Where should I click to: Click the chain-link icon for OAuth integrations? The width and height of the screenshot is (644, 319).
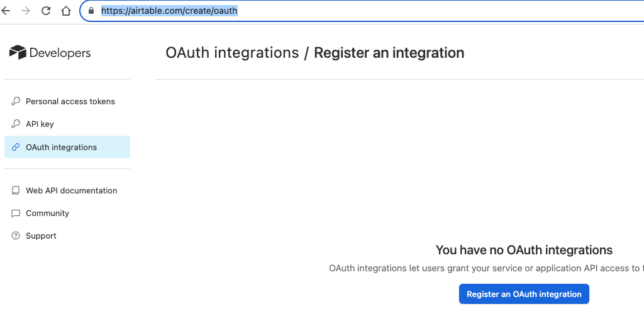coord(16,147)
